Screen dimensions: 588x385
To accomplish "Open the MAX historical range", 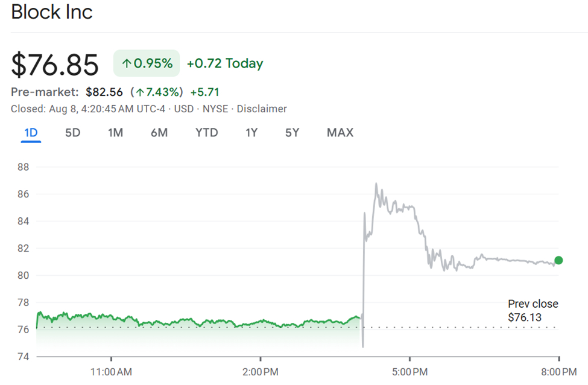I will pos(340,133).
